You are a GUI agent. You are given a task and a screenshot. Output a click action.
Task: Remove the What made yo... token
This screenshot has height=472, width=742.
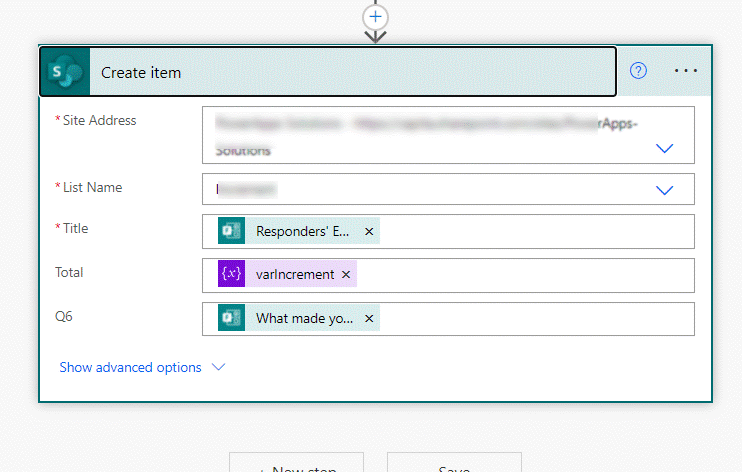point(369,319)
